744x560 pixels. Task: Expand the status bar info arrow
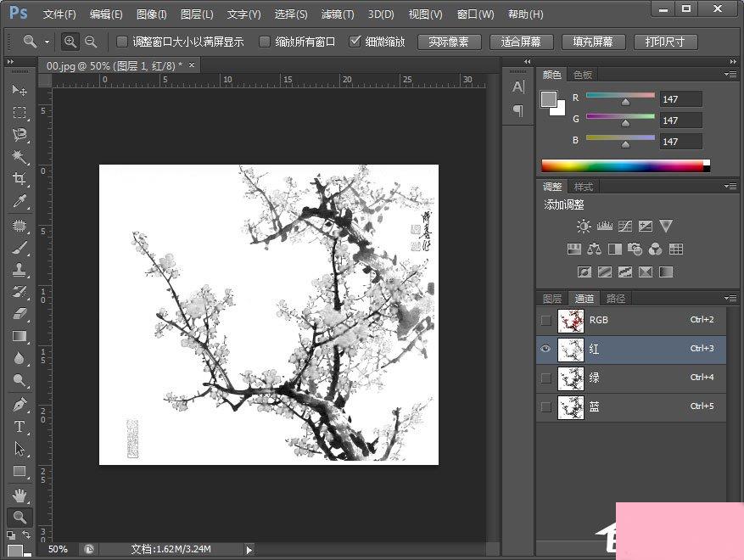(x=249, y=550)
